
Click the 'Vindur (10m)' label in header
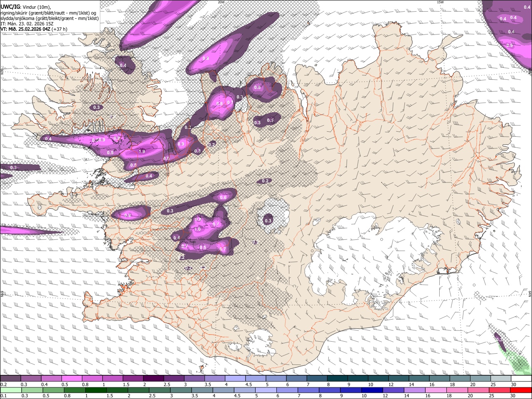37,7
